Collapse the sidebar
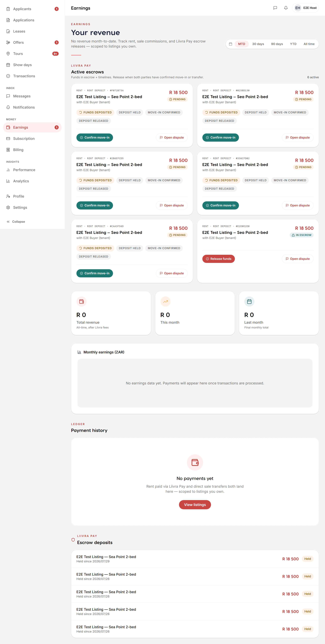 click(x=16, y=222)
